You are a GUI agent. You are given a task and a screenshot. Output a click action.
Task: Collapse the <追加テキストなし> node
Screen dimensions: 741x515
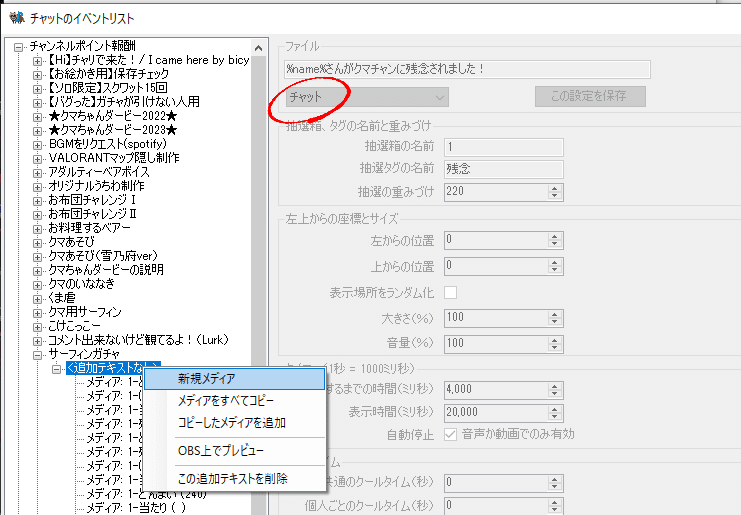(56, 369)
